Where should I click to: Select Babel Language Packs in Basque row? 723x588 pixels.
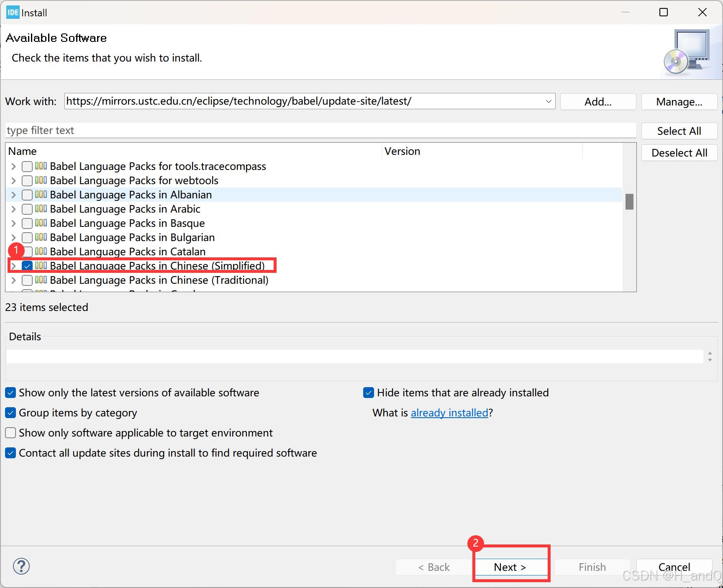[314, 223]
